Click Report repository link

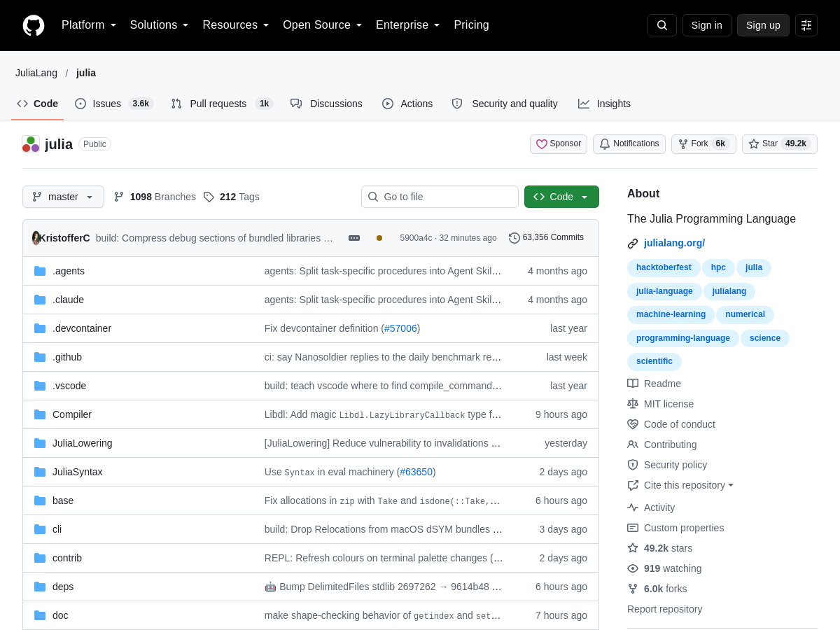tap(664, 609)
